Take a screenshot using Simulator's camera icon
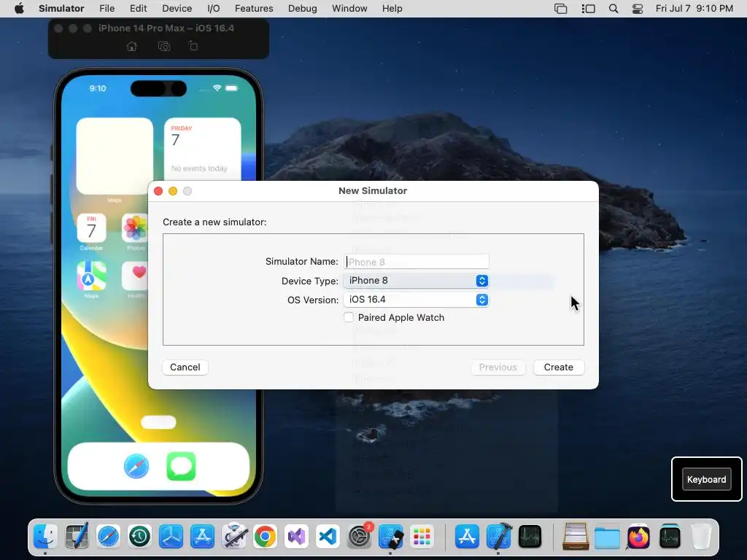 click(164, 46)
